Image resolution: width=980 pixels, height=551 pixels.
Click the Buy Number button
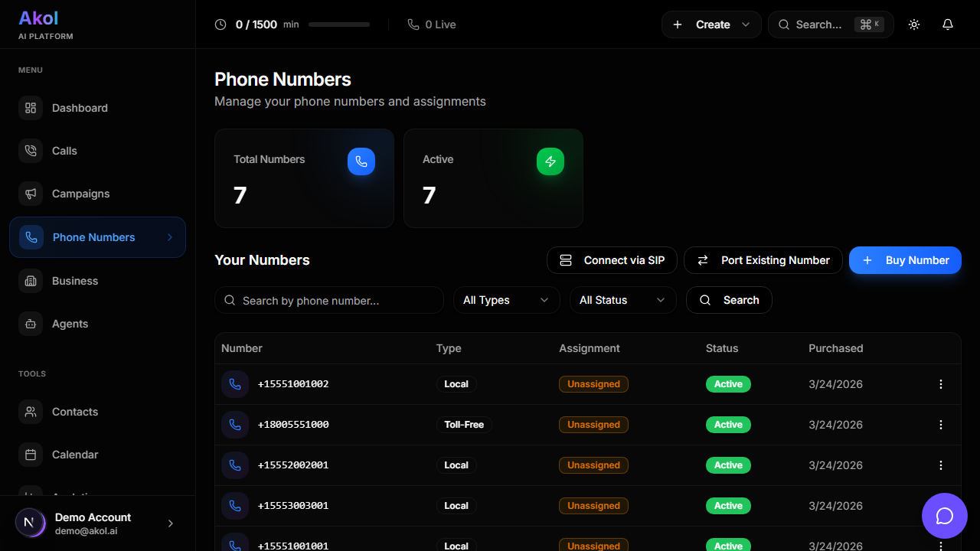(905, 260)
